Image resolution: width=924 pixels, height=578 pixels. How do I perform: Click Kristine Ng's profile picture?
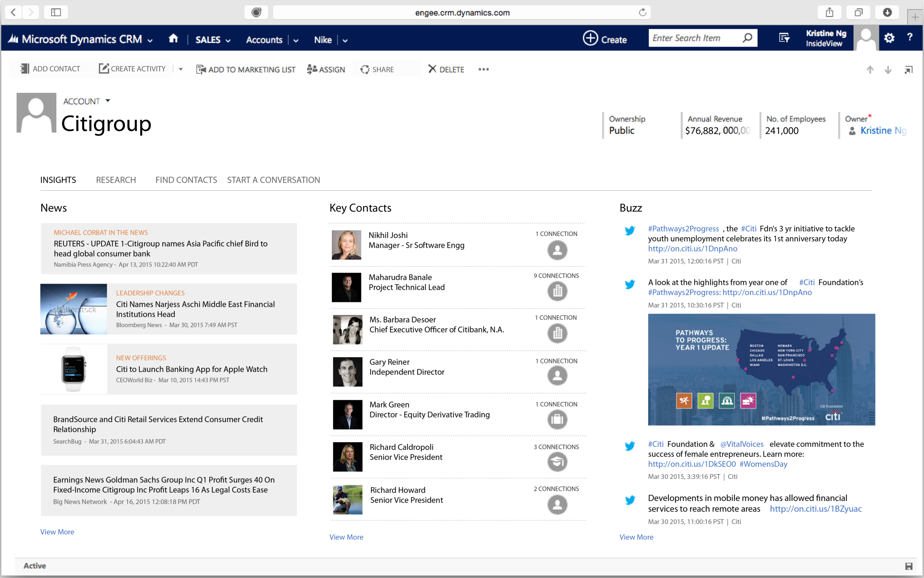tap(866, 38)
